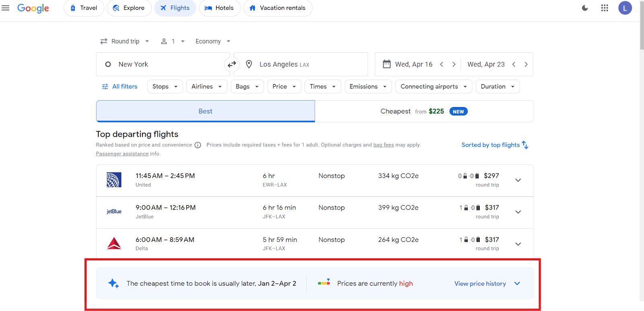
Task: Open the Emissions filter dropdown
Action: 368,87
